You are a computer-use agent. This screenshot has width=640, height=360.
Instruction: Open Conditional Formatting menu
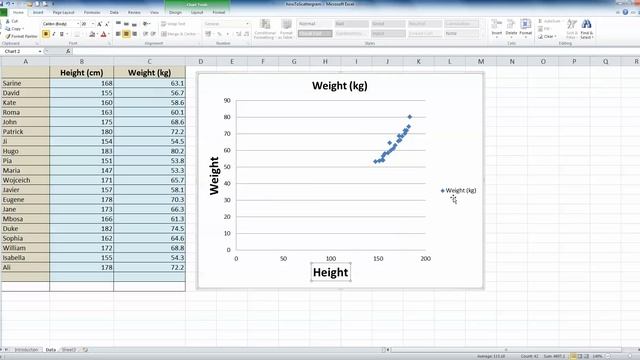click(265, 29)
